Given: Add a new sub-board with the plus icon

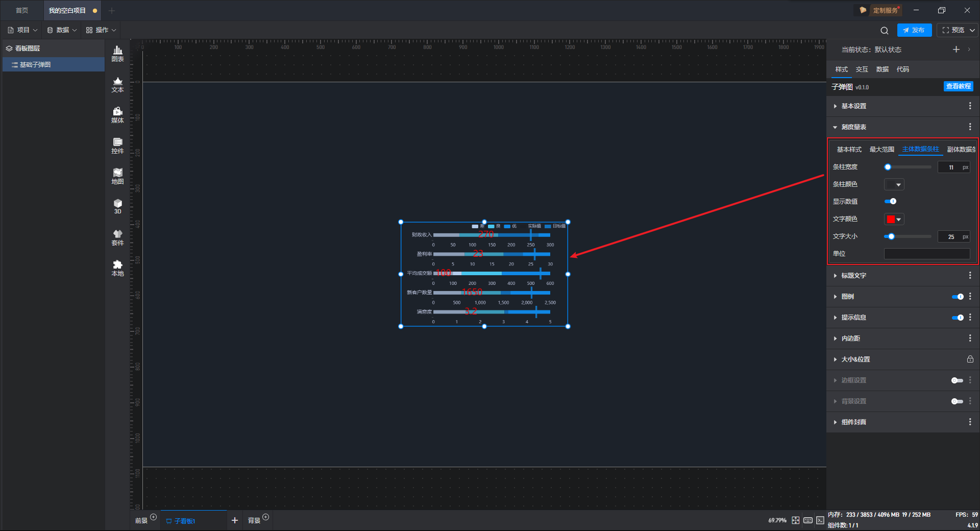Looking at the screenshot, I should pyautogui.click(x=235, y=520).
